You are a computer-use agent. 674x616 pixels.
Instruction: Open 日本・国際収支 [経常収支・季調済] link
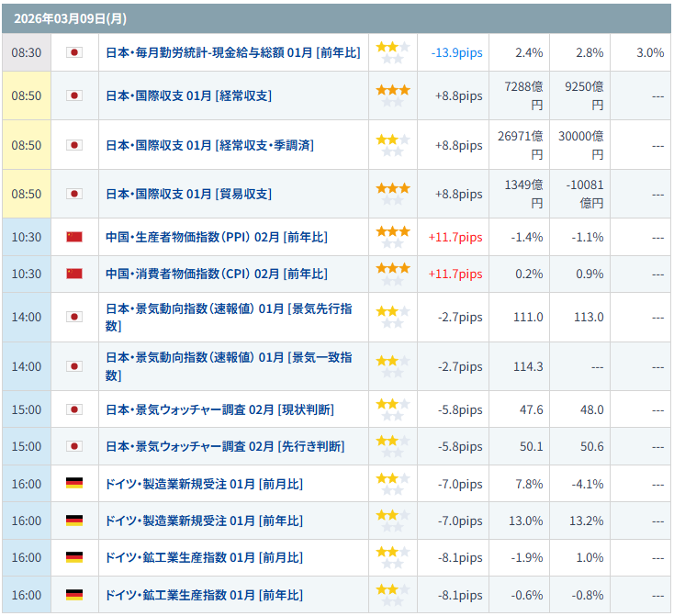tap(209, 145)
